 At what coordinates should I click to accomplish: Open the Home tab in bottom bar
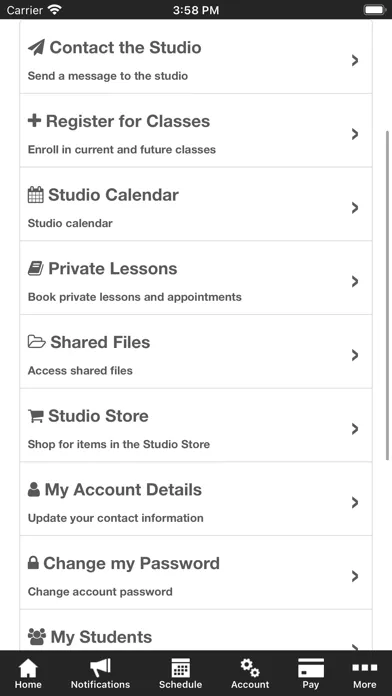tap(28, 674)
